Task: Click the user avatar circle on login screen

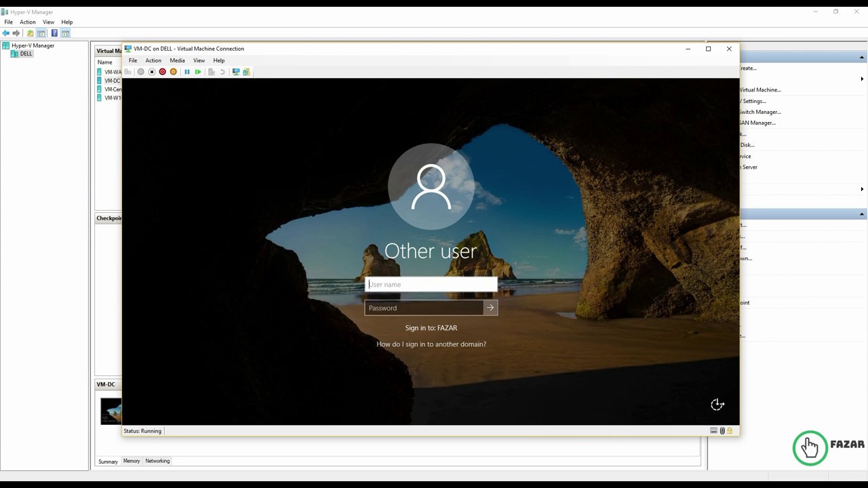Action: click(x=431, y=186)
